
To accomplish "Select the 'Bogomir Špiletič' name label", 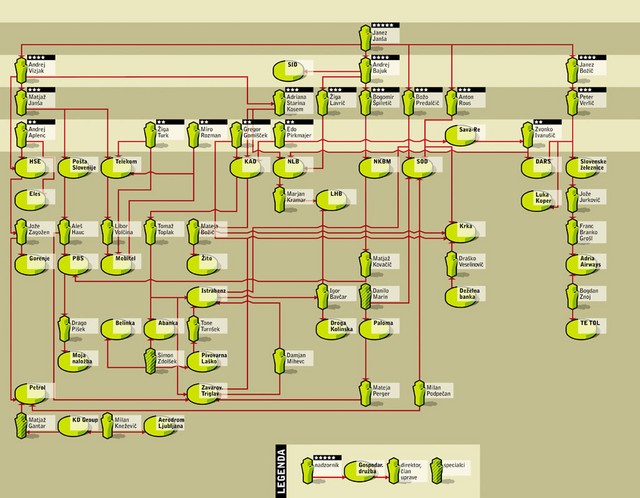I will 383,100.
